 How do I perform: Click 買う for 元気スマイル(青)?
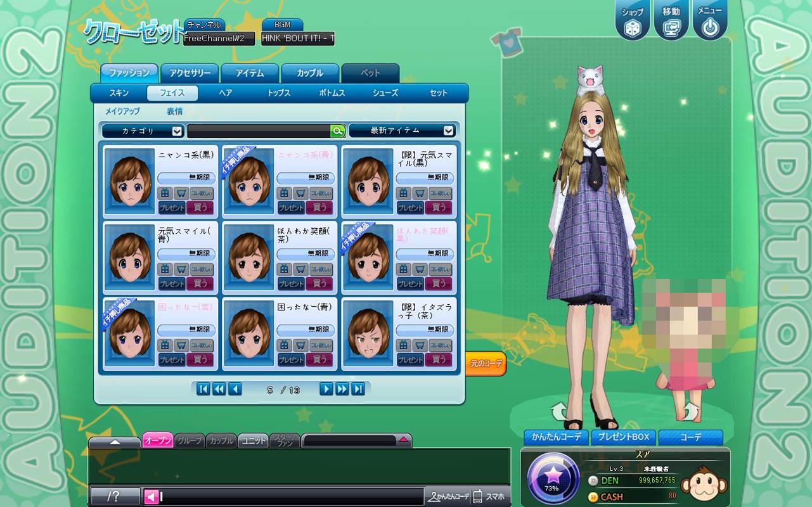click(200, 283)
